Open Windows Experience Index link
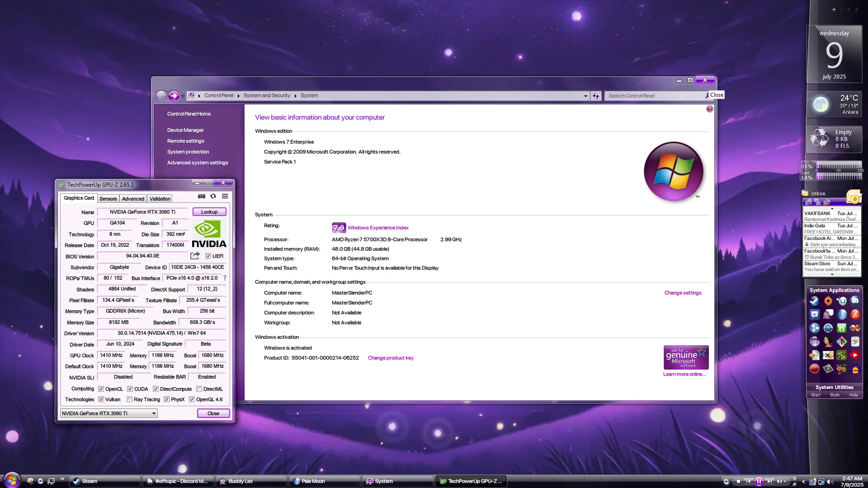 pyautogui.click(x=378, y=228)
